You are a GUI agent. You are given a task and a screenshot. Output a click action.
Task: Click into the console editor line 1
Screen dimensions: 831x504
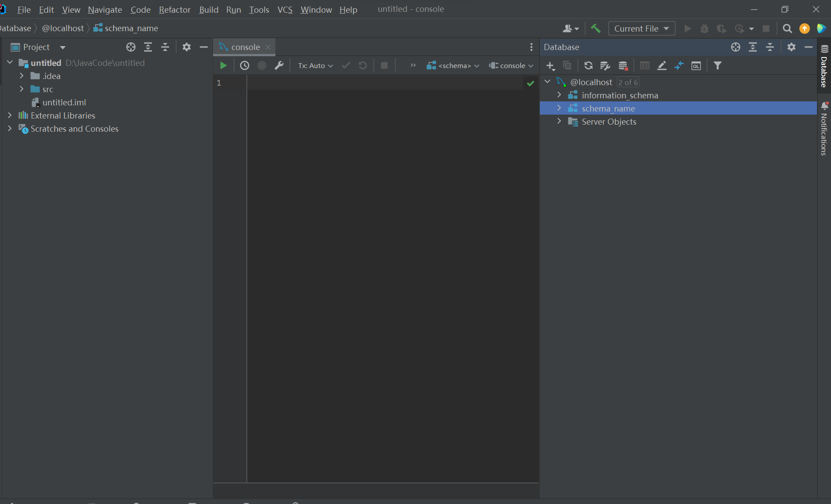pyautogui.click(x=385, y=83)
